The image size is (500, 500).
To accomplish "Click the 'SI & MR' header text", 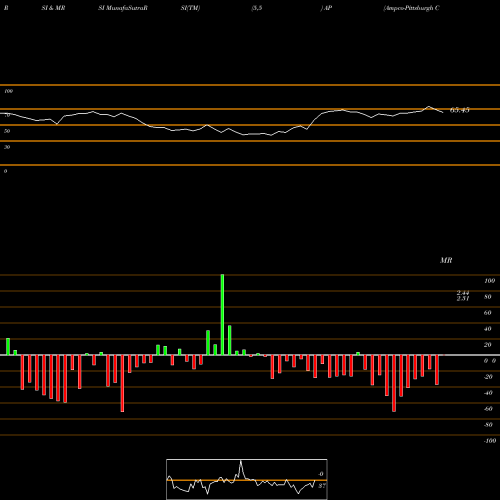I will 53,8.
